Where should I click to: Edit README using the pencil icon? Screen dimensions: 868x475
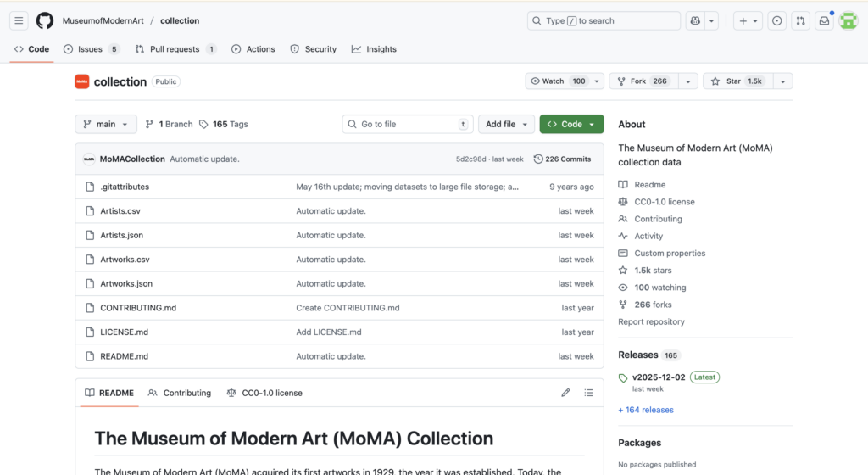coord(565,393)
